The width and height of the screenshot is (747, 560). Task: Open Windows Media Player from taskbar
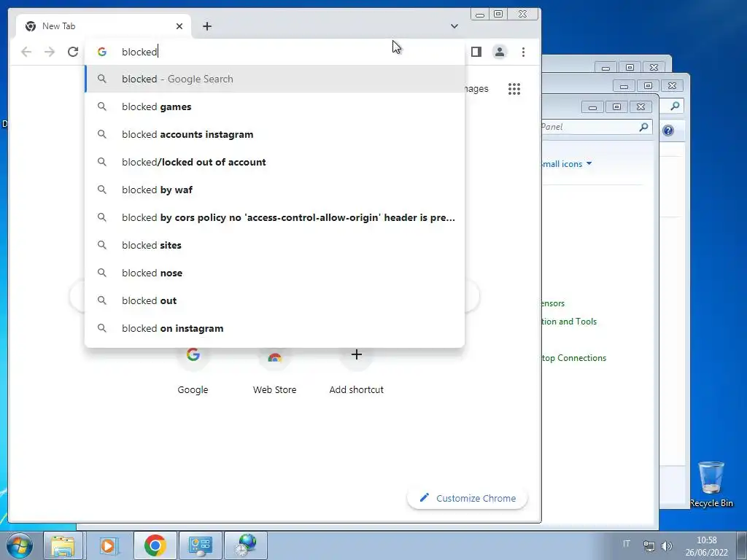[108, 545]
